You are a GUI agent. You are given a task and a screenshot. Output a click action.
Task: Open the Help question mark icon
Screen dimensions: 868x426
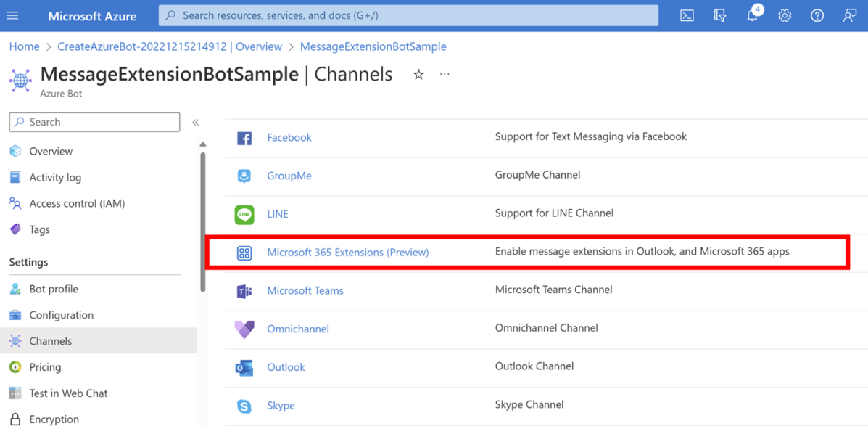pos(817,16)
